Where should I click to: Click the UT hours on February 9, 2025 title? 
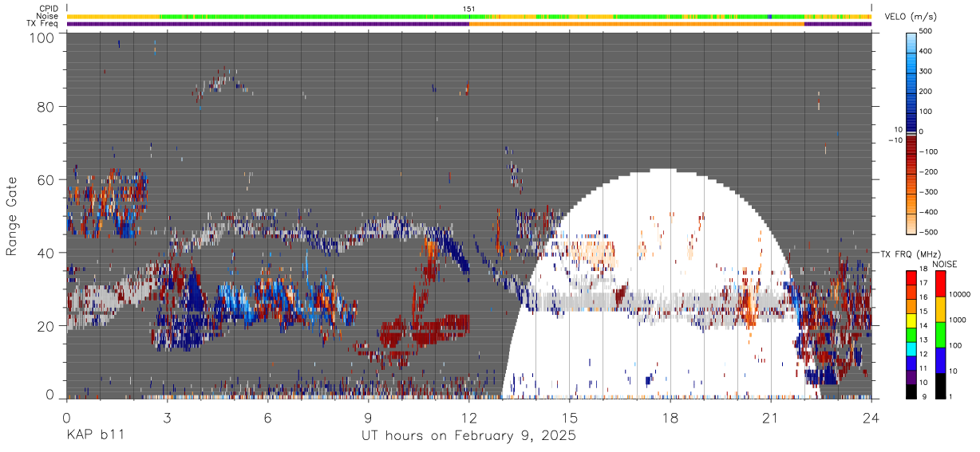tap(469, 436)
